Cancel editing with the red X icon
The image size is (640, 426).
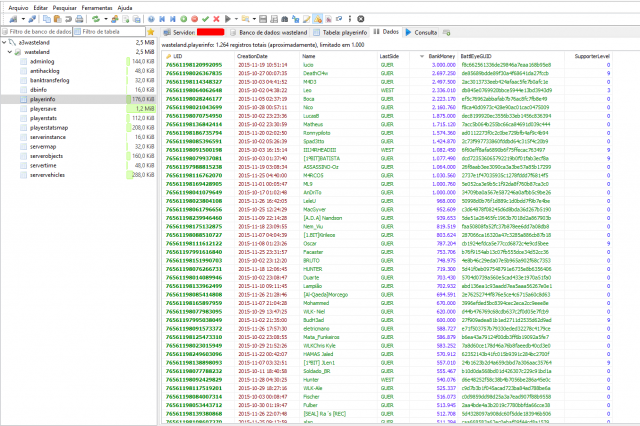pos(216,19)
